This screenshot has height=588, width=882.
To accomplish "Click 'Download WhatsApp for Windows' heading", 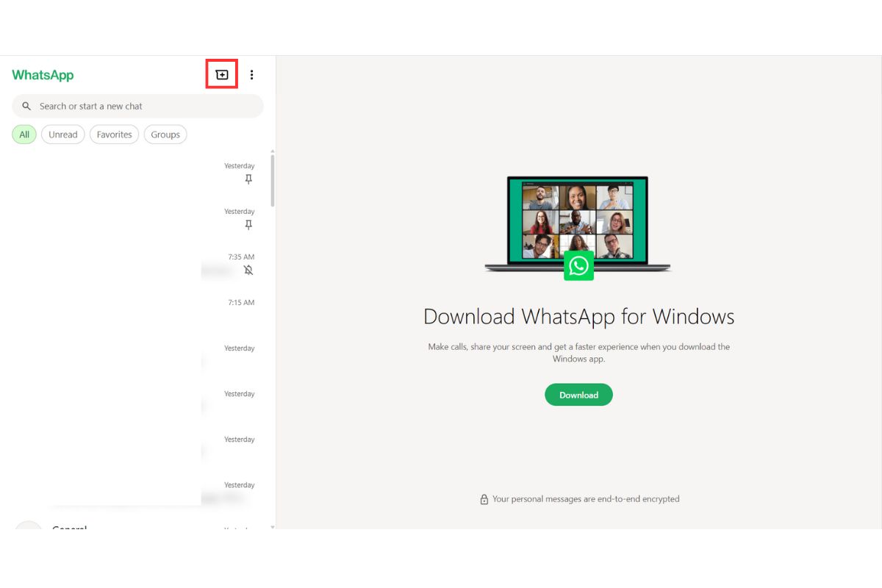I will tap(578, 317).
